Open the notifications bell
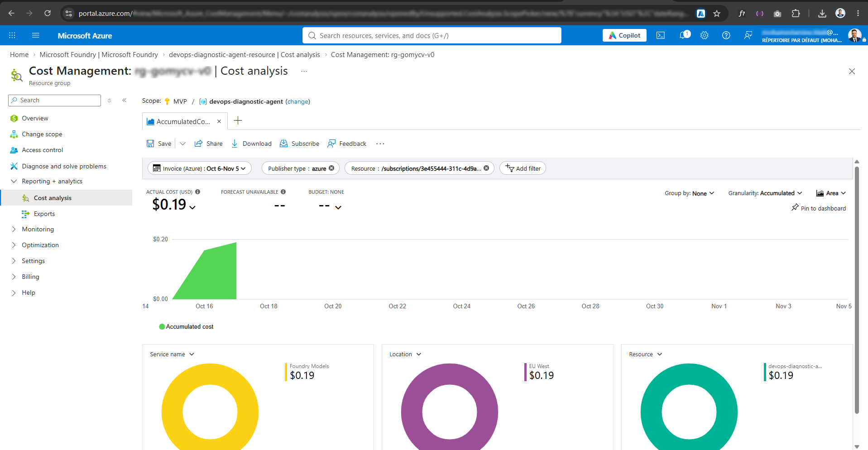 (683, 35)
